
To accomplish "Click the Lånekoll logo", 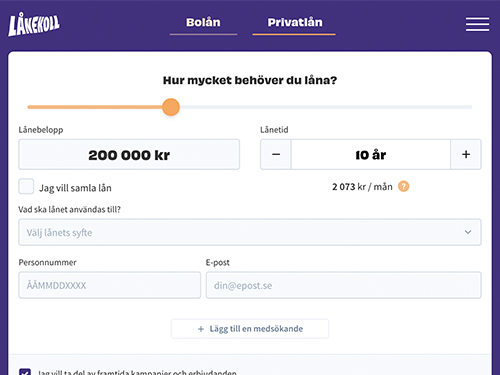I will (34, 24).
